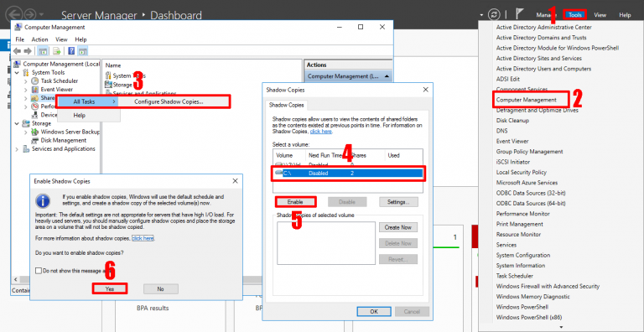644x332 pixels.
Task: Select the Event Viewer node
Action: coord(57,89)
